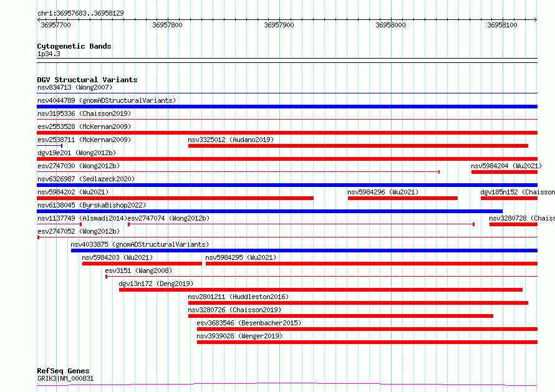Click dgv13n172 (Deng2019) variant label

156,284
